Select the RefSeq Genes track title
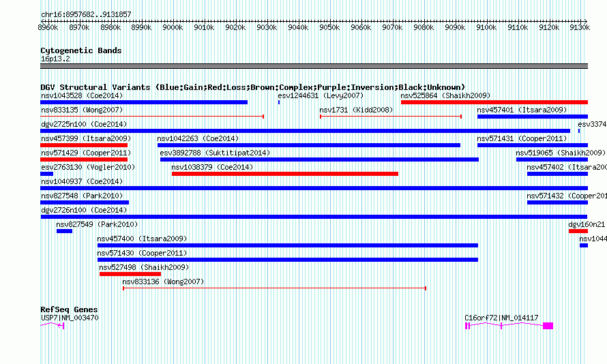607x364 pixels. click(x=69, y=309)
